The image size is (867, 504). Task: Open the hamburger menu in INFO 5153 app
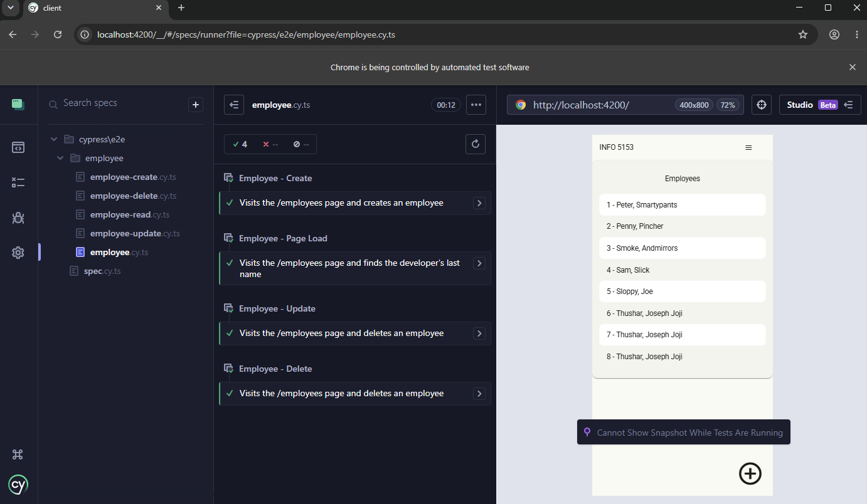point(748,148)
